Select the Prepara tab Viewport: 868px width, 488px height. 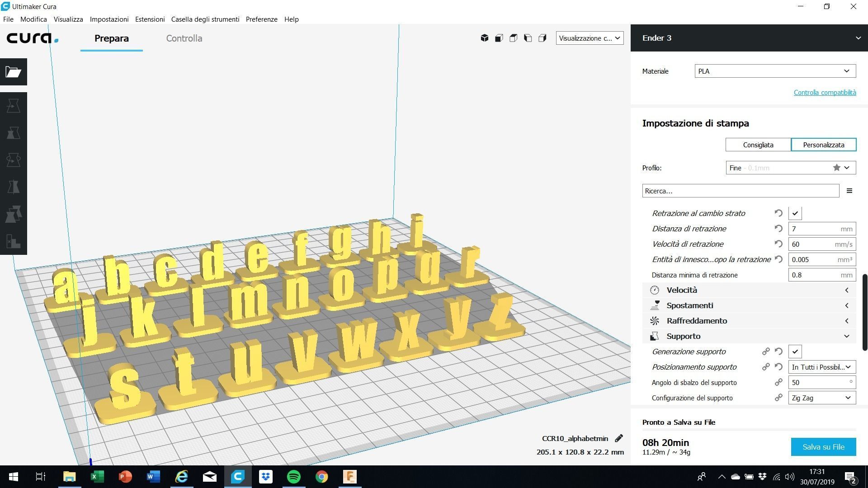[112, 38]
